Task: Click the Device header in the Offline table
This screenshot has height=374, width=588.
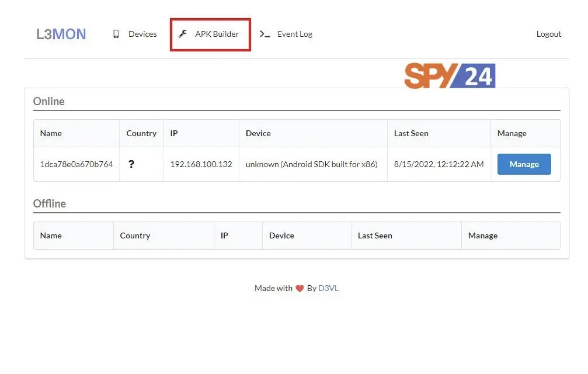Action: coord(281,236)
